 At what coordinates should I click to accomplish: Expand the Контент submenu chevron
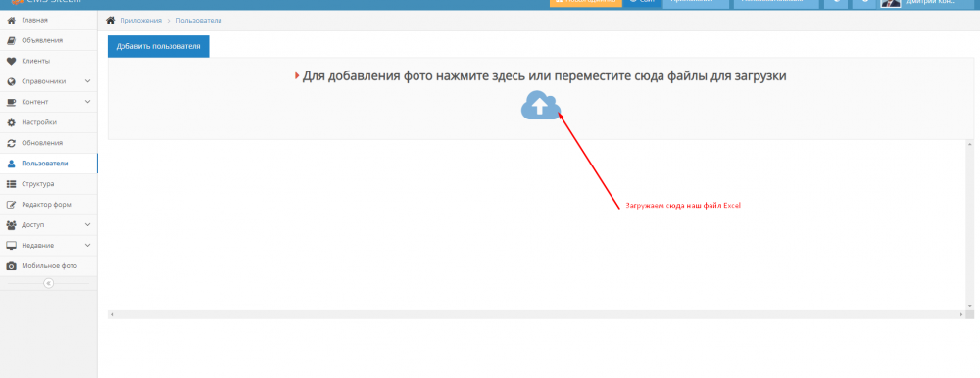[87, 102]
